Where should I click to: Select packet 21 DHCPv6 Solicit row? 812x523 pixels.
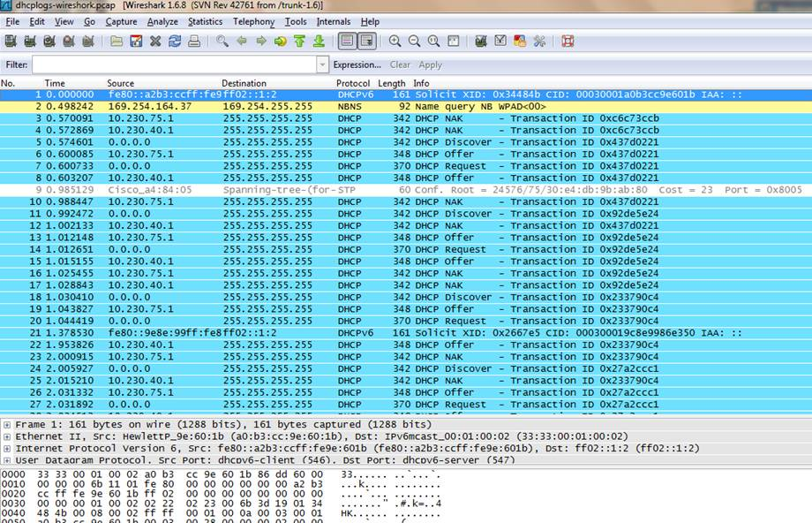[406, 333]
